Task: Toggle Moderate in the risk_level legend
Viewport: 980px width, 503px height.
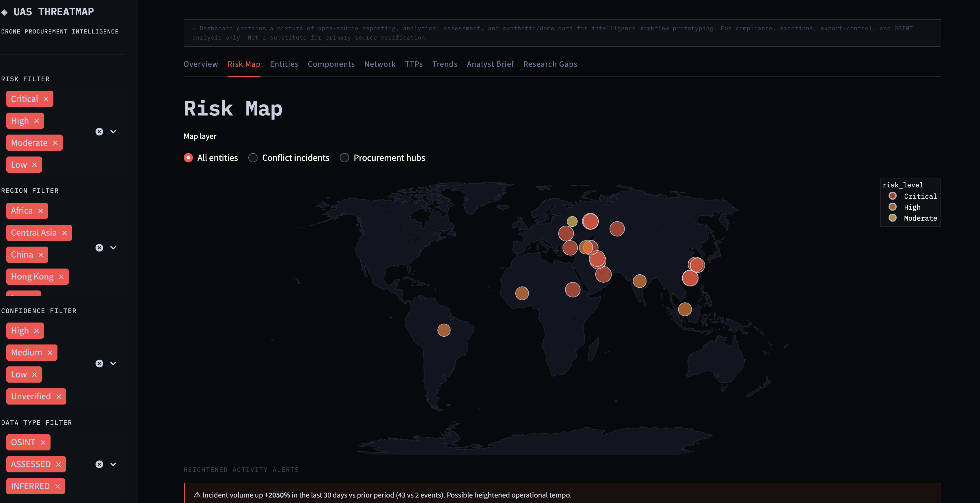Action: (x=912, y=218)
